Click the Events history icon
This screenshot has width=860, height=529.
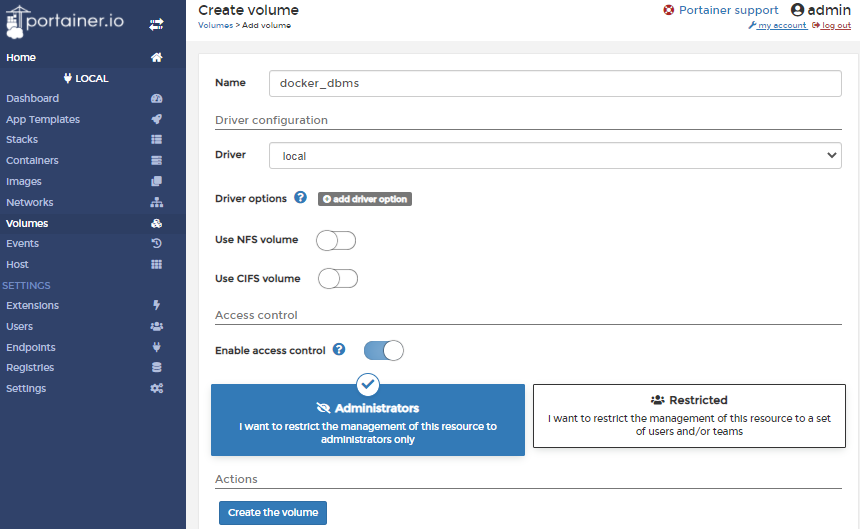(156, 243)
